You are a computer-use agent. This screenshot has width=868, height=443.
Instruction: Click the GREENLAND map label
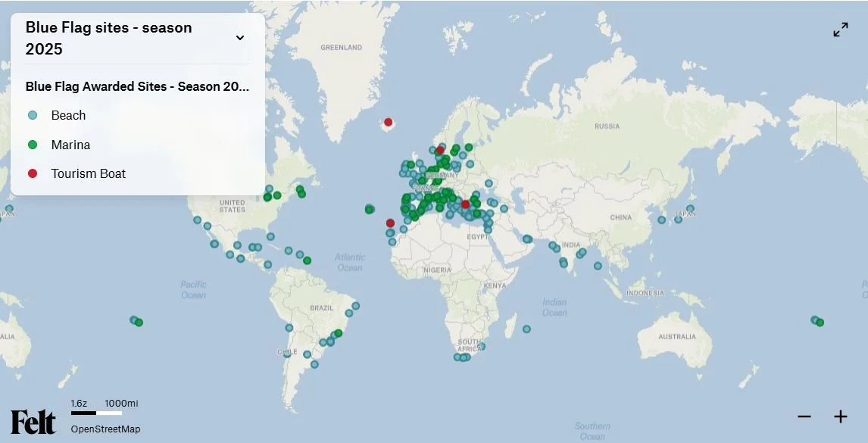pos(341,48)
